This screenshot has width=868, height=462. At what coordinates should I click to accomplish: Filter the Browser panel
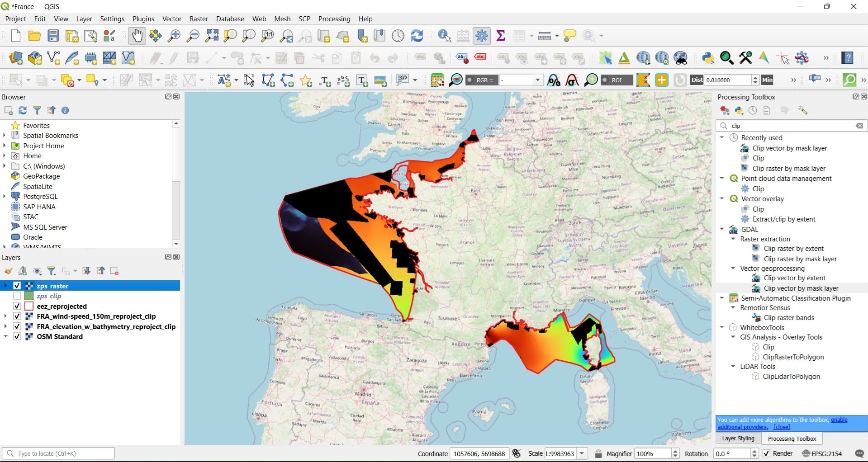click(37, 110)
